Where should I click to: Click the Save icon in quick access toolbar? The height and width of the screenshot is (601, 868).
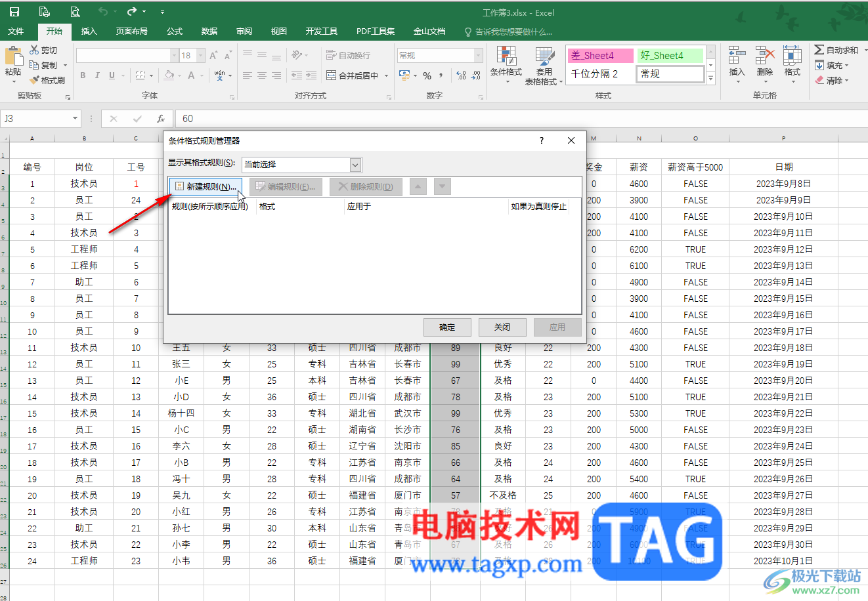point(14,12)
